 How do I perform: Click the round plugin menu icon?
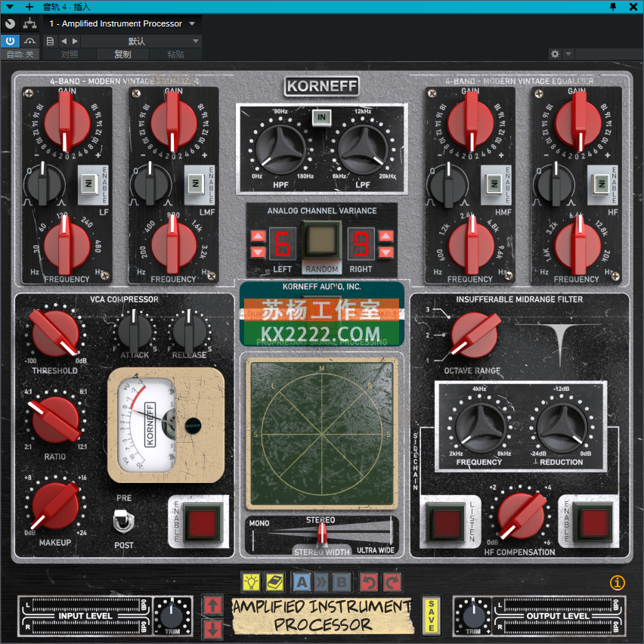pos(10,23)
